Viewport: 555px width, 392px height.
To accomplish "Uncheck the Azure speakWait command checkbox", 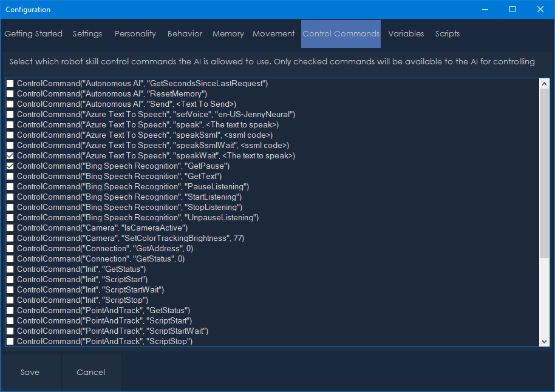I will tap(10, 156).
